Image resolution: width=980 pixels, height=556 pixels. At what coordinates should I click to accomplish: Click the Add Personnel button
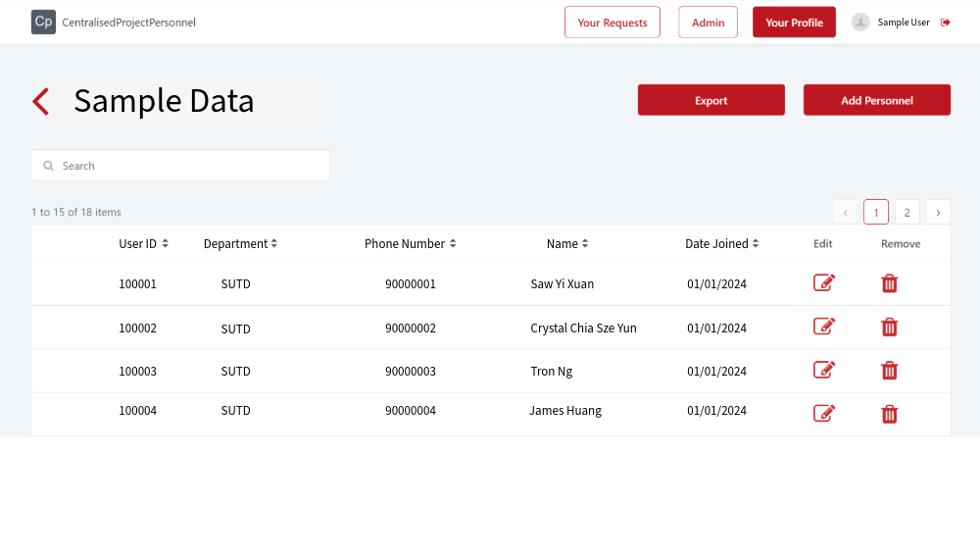click(876, 100)
